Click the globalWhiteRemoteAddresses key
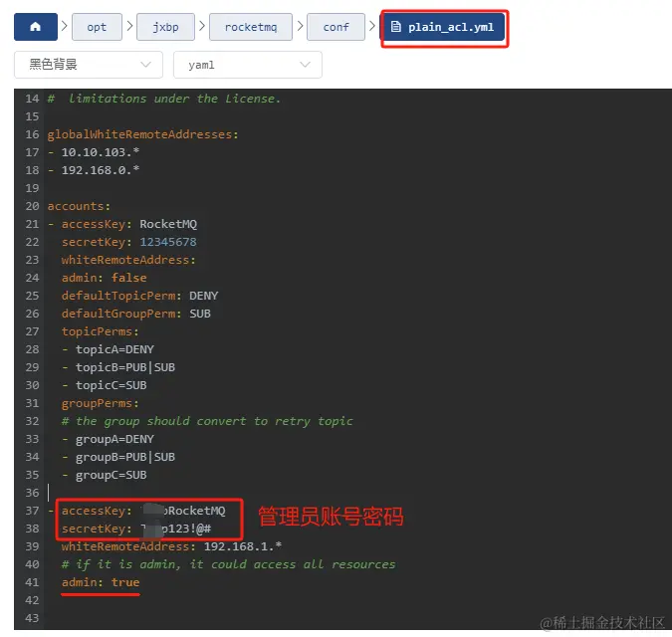This screenshot has height=637, width=672. point(142,134)
